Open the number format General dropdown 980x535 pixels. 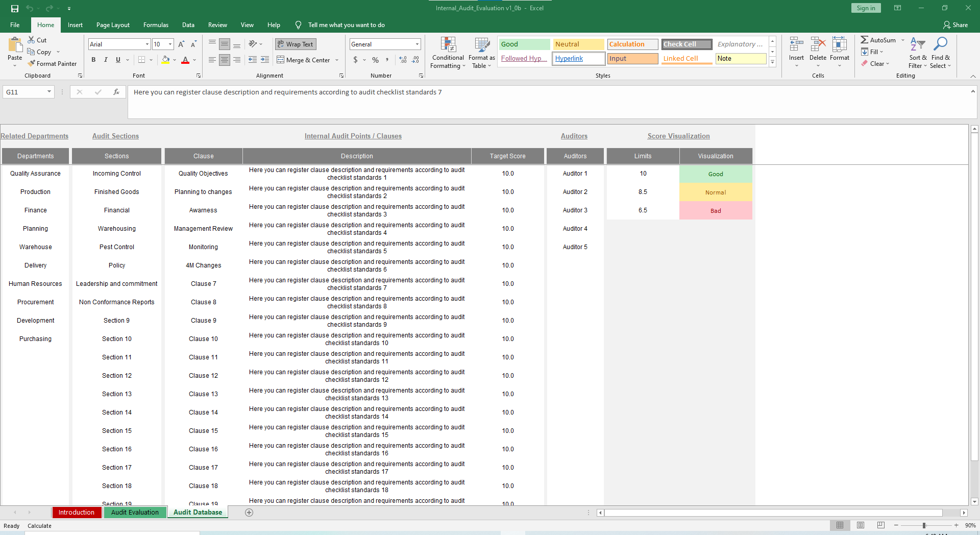point(417,44)
